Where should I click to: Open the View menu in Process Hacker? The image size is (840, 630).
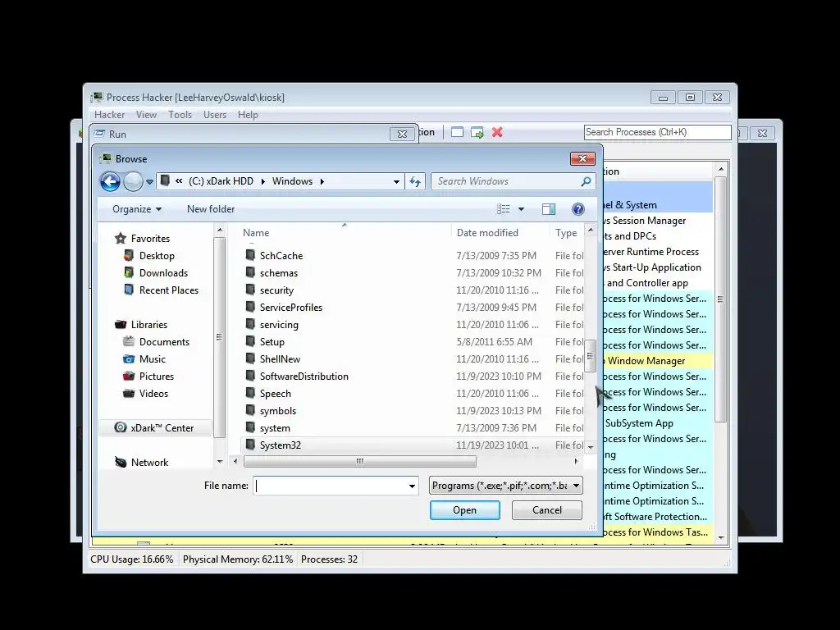tap(146, 115)
